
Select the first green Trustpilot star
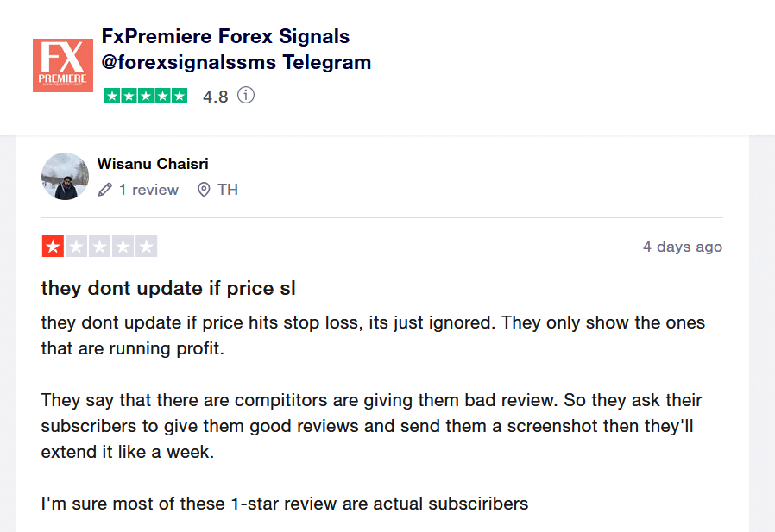[x=113, y=96]
